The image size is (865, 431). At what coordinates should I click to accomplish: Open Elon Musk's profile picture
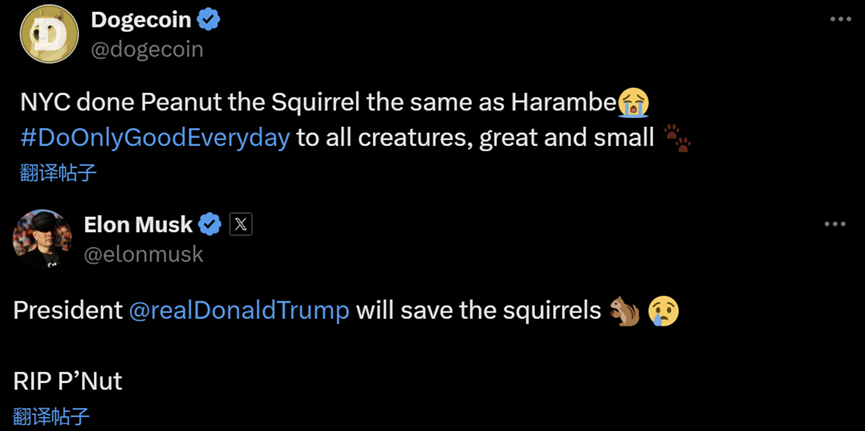click(42, 239)
